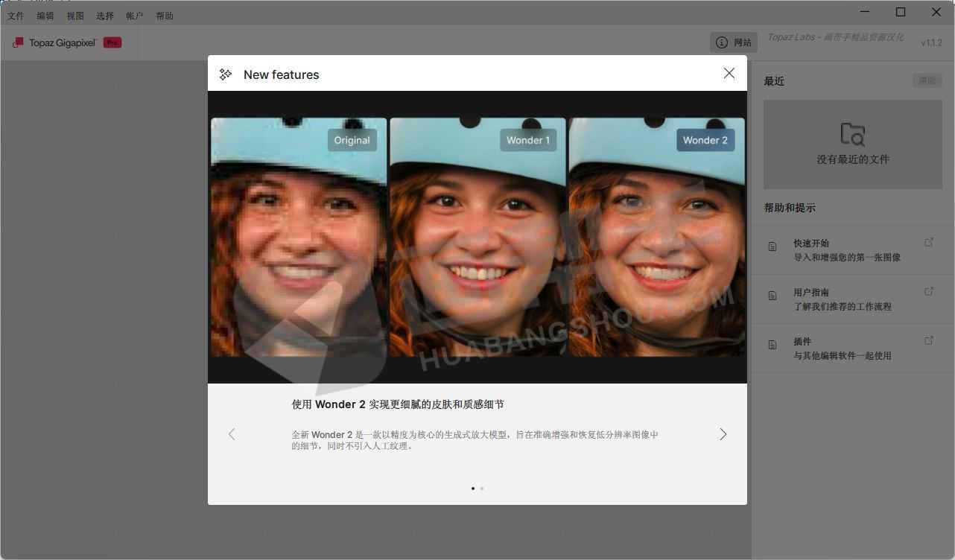Open the 快速开始 quick start link

click(x=852, y=250)
